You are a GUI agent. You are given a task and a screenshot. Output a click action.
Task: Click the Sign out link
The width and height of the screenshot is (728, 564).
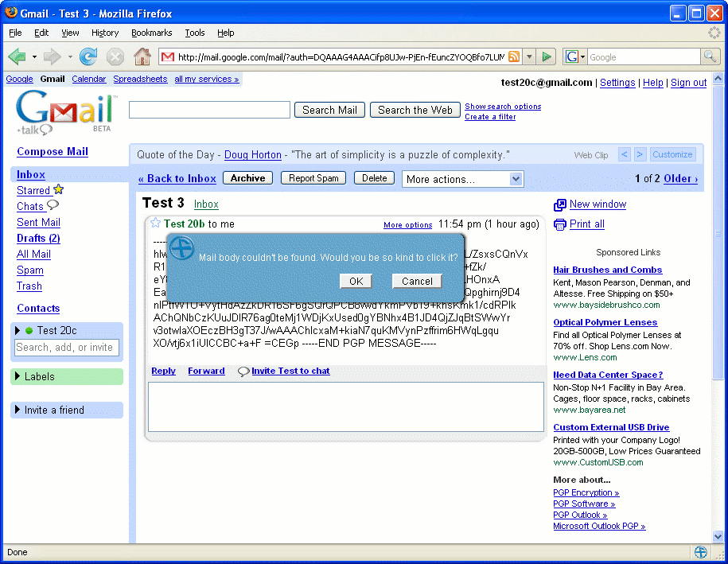tap(688, 83)
